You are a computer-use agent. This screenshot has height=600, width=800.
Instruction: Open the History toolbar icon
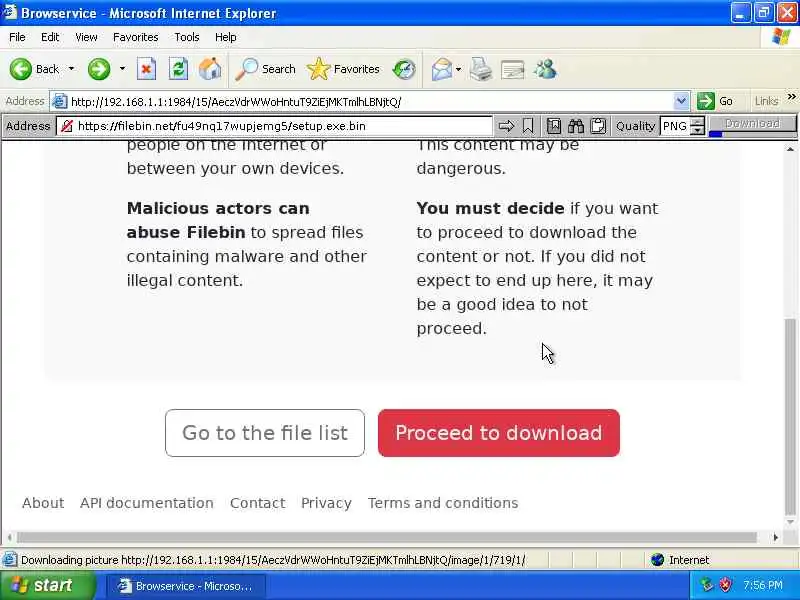click(x=404, y=69)
